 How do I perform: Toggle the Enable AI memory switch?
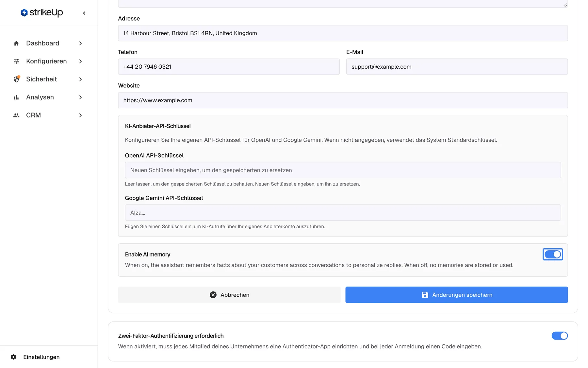(553, 254)
